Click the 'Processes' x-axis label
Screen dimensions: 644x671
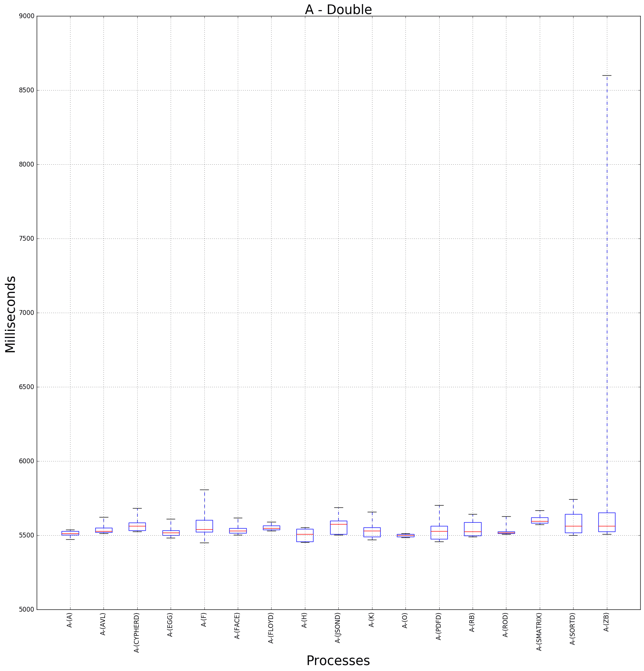click(x=338, y=661)
